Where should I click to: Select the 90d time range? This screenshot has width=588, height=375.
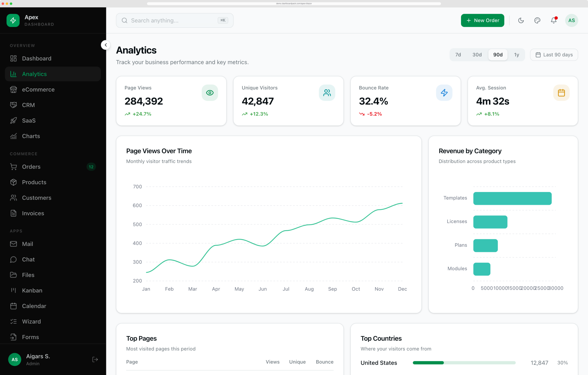tap(498, 55)
